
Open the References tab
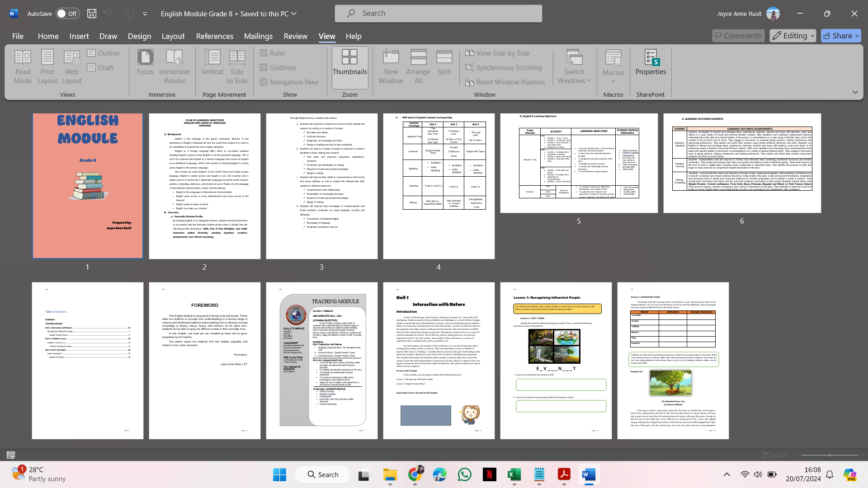[214, 36]
